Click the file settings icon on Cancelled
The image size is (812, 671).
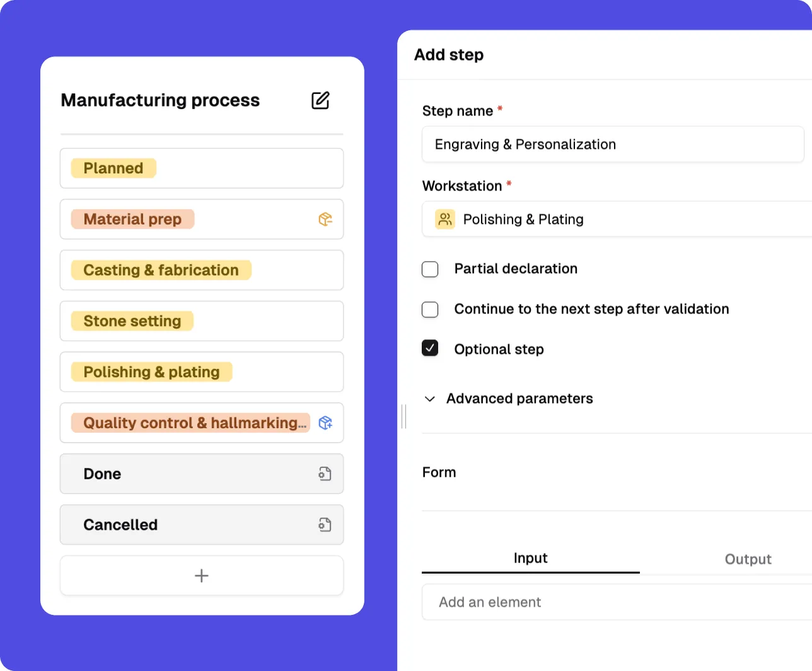click(325, 525)
